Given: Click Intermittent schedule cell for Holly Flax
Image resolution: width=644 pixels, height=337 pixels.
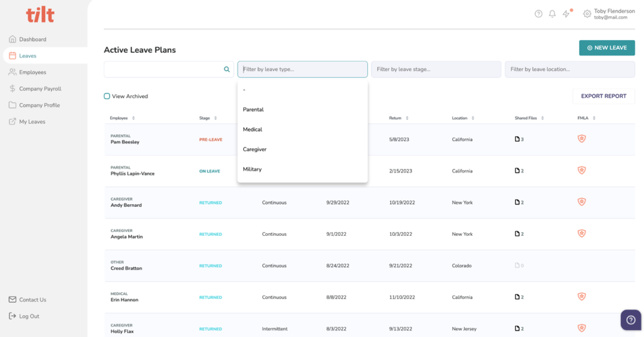Looking at the screenshot, I should [x=275, y=329].
